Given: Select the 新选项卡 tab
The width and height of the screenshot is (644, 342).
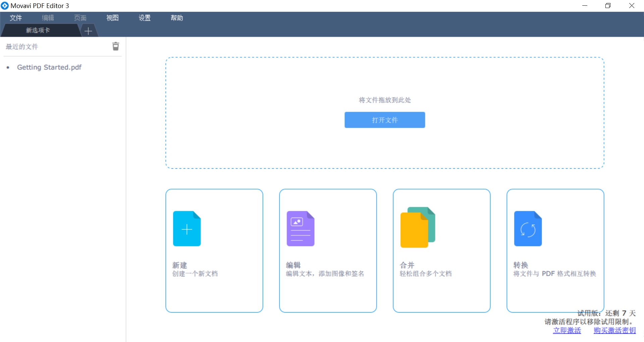Looking at the screenshot, I should click(x=38, y=30).
